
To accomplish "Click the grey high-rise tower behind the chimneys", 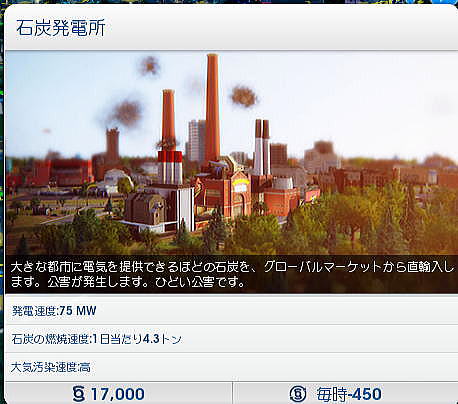I will pyautogui.click(x=196, y=140).
